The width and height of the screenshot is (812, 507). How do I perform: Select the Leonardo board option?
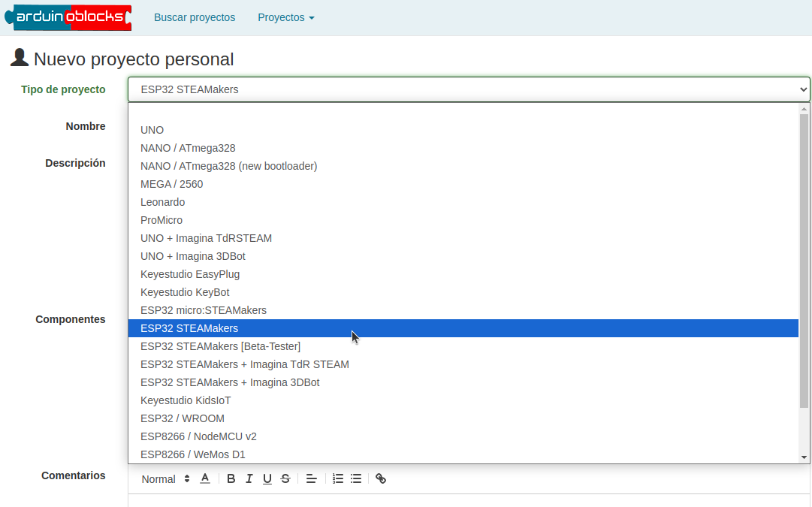coord(162,202)
